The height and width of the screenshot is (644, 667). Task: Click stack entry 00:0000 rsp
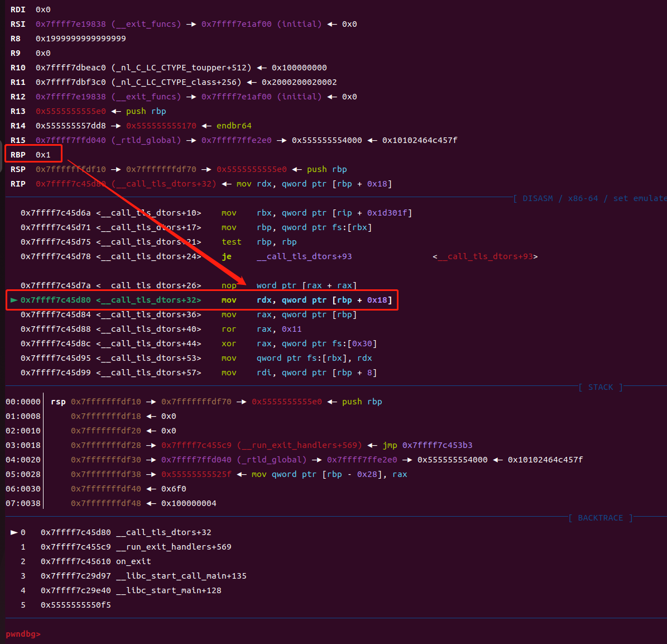pos(194,402)
